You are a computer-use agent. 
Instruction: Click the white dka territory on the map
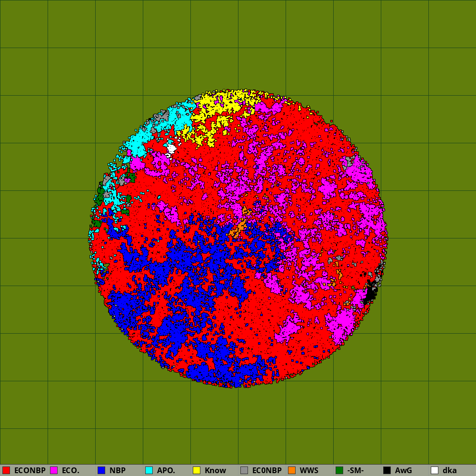[171, 149]
